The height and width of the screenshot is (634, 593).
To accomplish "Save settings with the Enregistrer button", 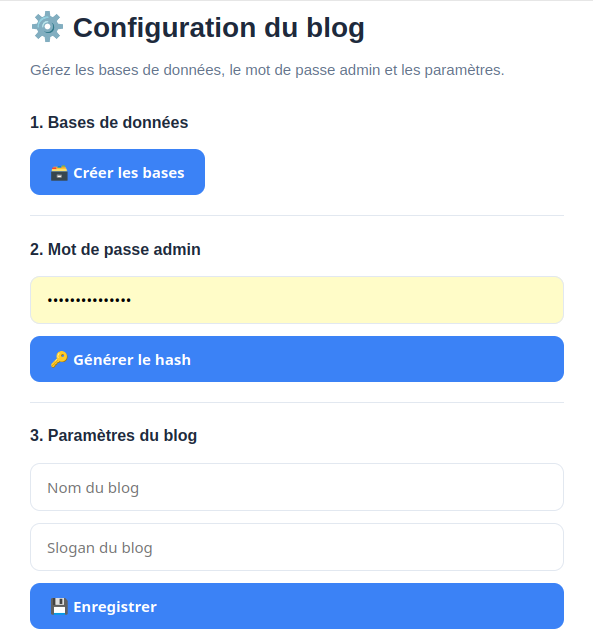I will 297,606.
